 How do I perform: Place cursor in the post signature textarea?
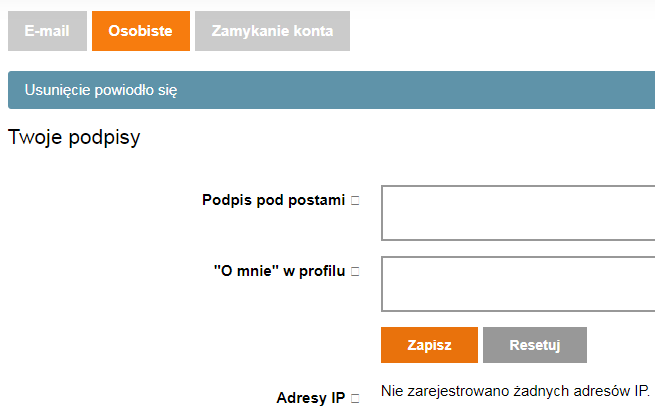(517, 212)
